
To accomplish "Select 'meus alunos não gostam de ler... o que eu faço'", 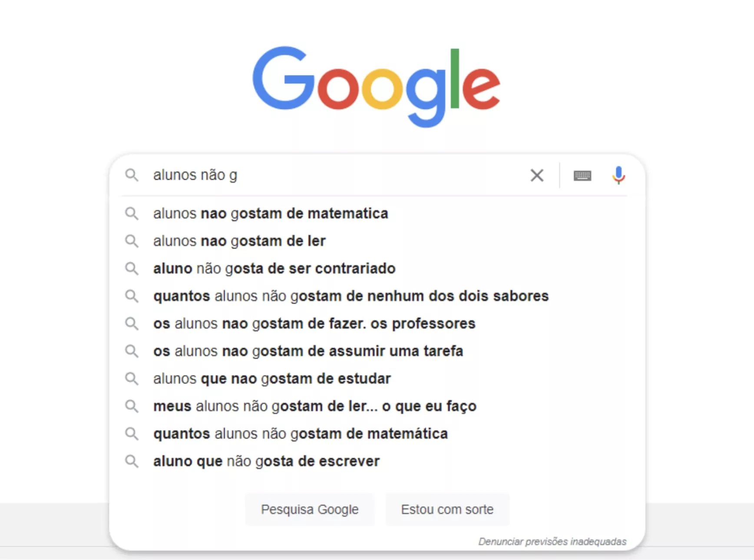I will click(x=376, y=406).
